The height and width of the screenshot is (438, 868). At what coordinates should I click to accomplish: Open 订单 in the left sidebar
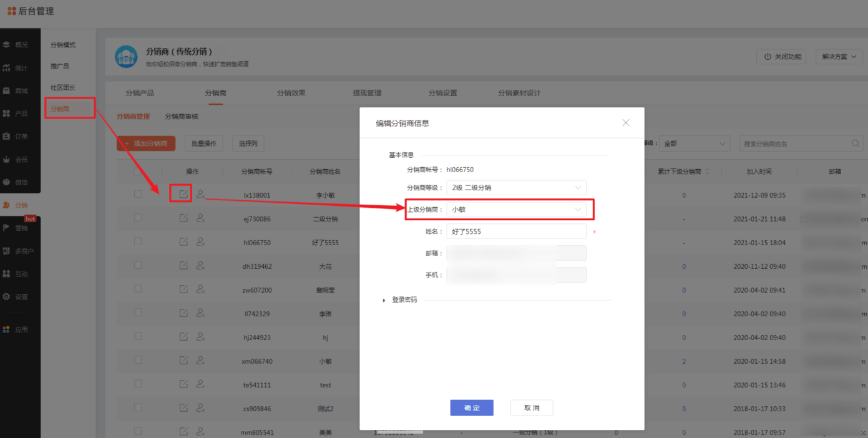(x=16, y=136)
